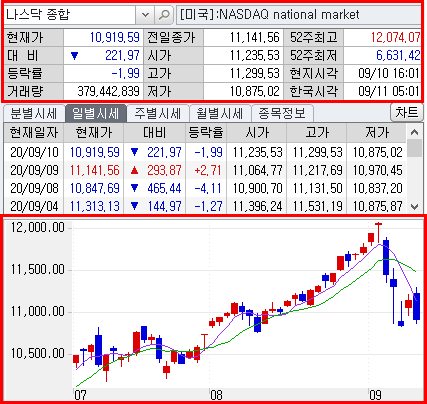The height and width of the screenshot is (404, 427).
Task: Click the table scrollbar up arrow
Action: point(414,132)
